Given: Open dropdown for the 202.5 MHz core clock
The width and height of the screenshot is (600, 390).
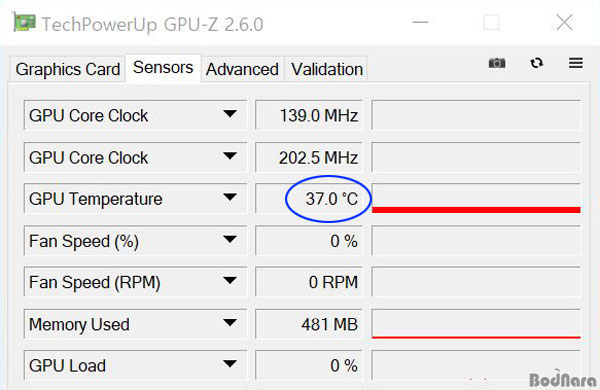Looking at the screenshot, I should (230, 156).
